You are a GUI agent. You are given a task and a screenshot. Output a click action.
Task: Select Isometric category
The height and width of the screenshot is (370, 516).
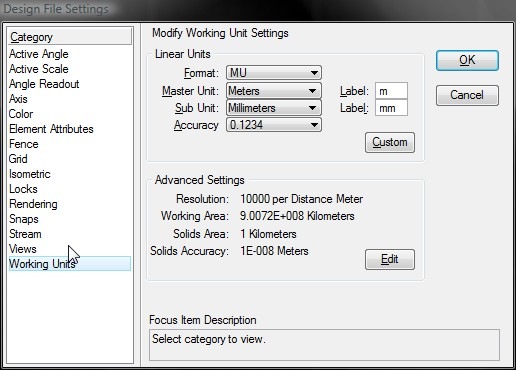pos(30,174)
